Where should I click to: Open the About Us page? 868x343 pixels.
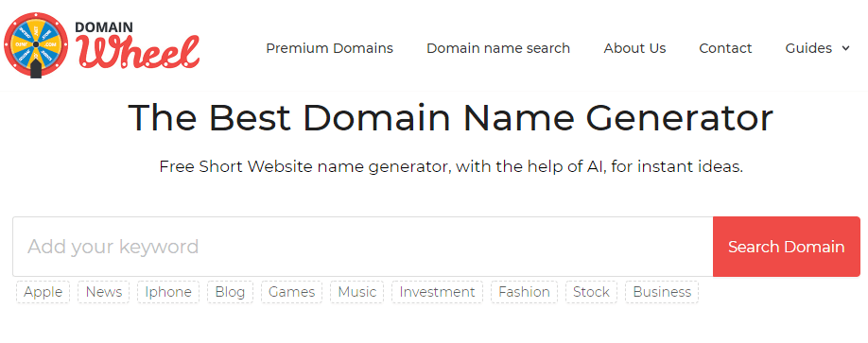point(635,49)
